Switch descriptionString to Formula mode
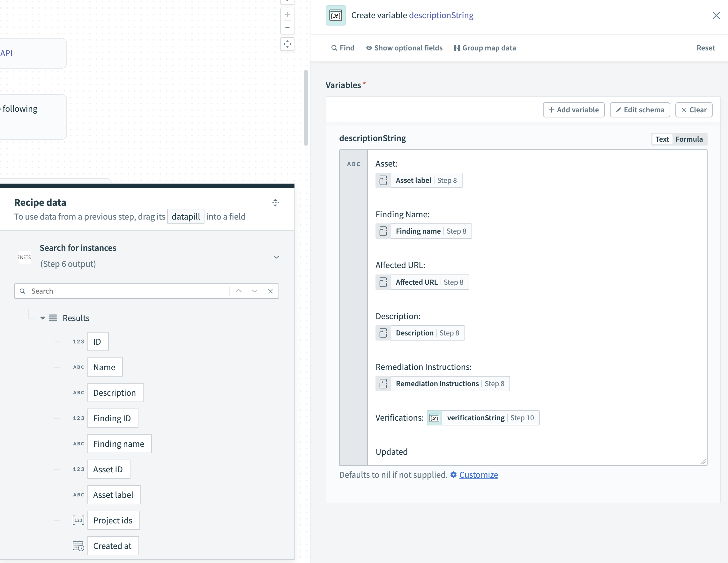Viewport: 728px width, 563px height. [x=689, y=139]
